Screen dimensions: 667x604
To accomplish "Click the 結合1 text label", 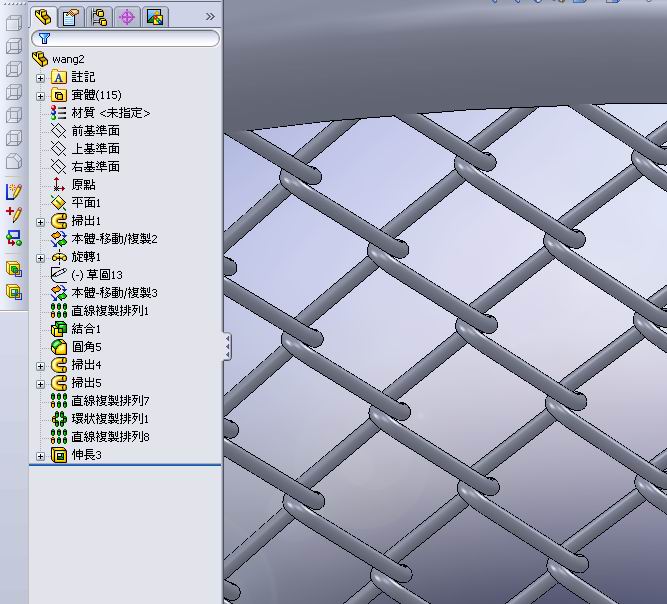I will [86, 329].
